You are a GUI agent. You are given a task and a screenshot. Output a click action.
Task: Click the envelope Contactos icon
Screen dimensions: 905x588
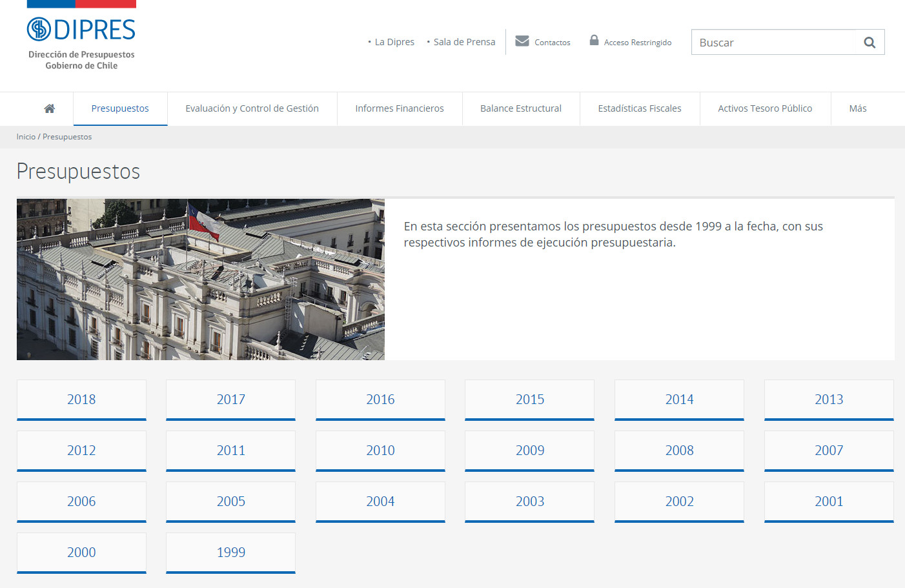pos(522,41)
